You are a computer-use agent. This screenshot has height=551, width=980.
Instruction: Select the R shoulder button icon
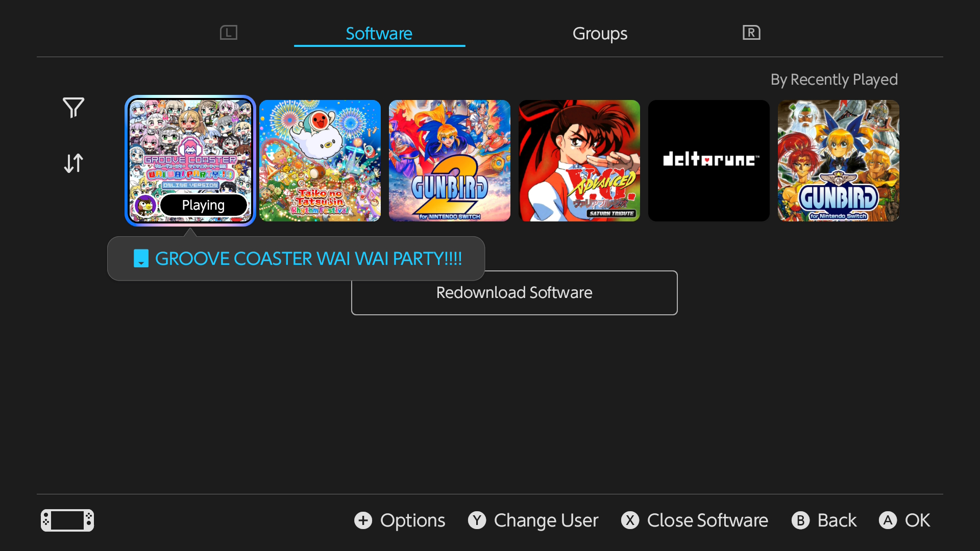click(751, 33)
